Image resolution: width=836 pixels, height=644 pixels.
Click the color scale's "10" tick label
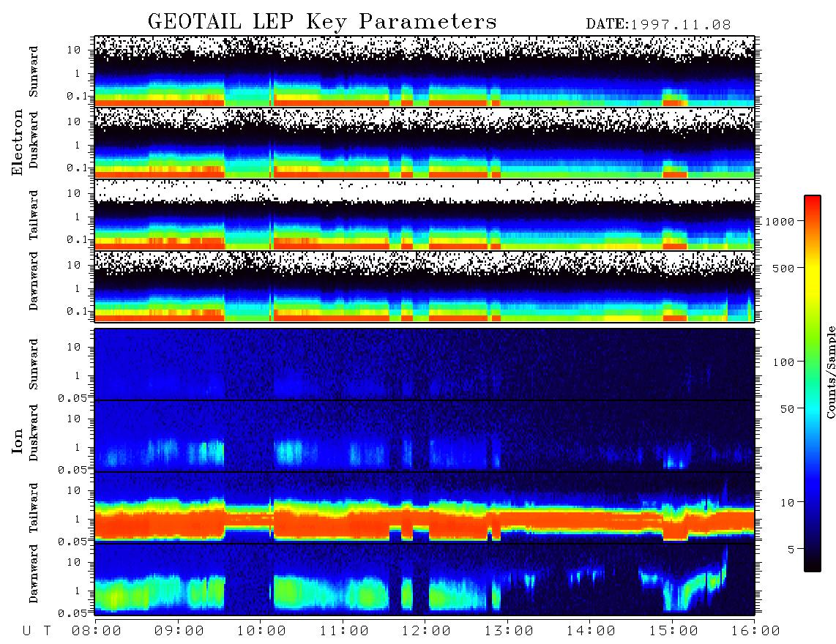coord(788,502)
